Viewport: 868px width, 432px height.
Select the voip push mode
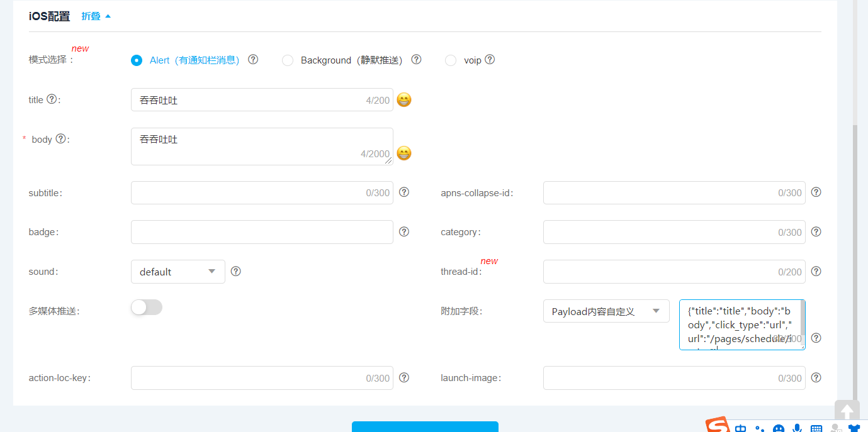click(x=451, y=60)
